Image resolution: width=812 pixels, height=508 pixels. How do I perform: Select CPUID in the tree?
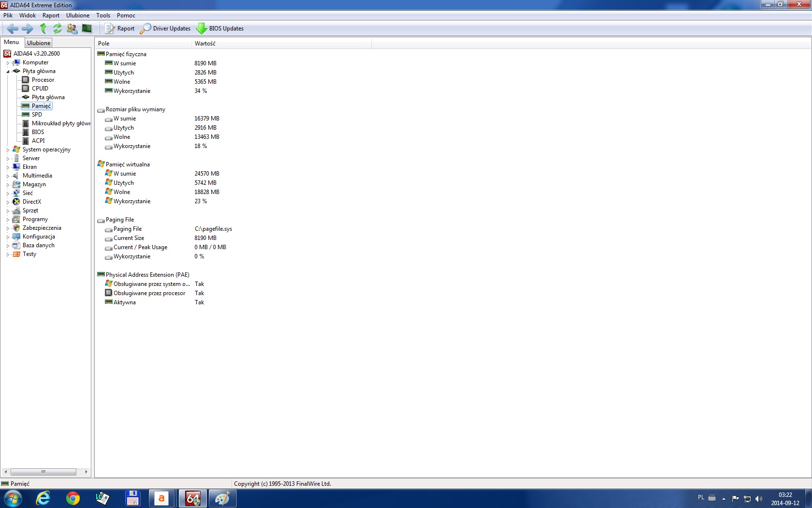(40, 89)
